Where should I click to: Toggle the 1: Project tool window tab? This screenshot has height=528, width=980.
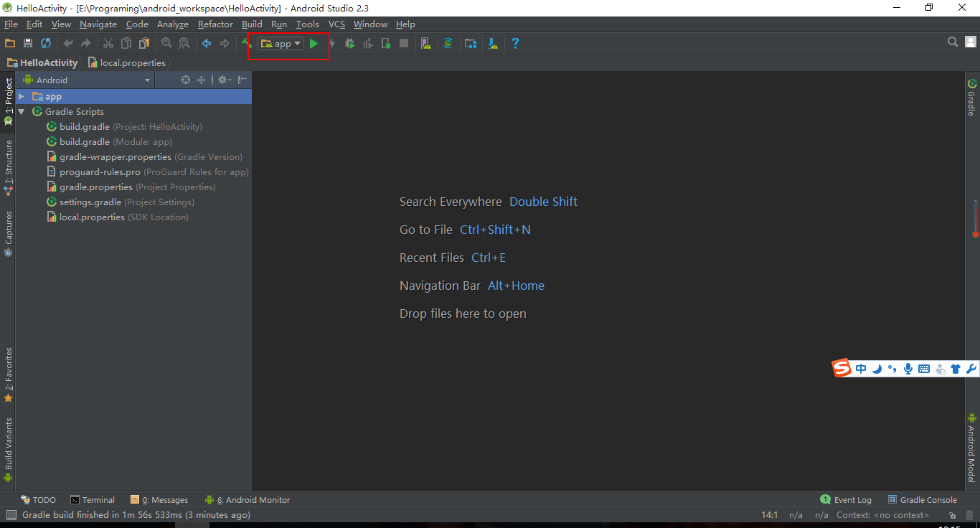[x=9, y=101]
